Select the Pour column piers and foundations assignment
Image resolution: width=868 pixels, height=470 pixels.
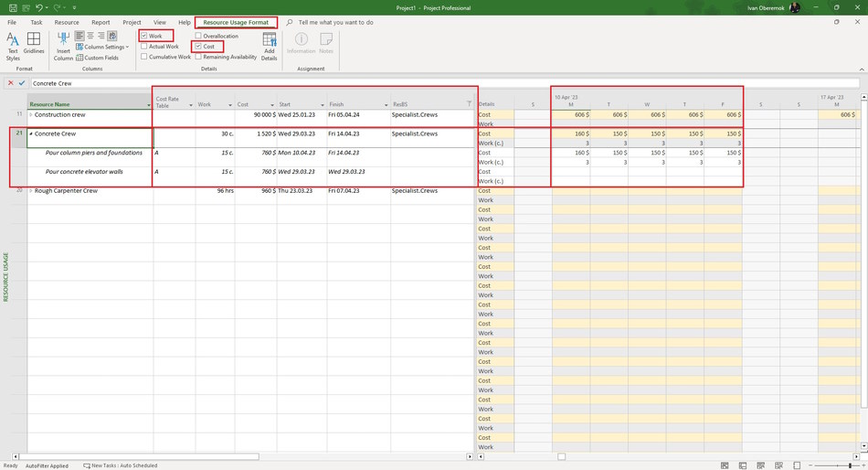tap(93, 153)
